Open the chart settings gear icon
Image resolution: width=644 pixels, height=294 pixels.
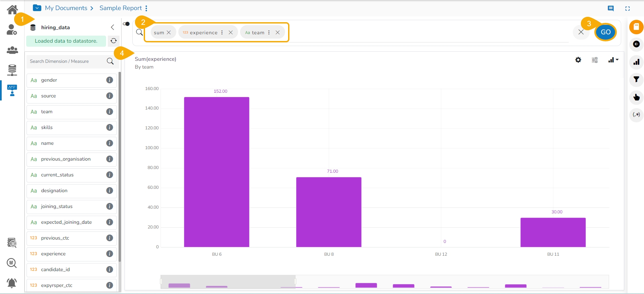pyautogui.click(x=578, y=60)
